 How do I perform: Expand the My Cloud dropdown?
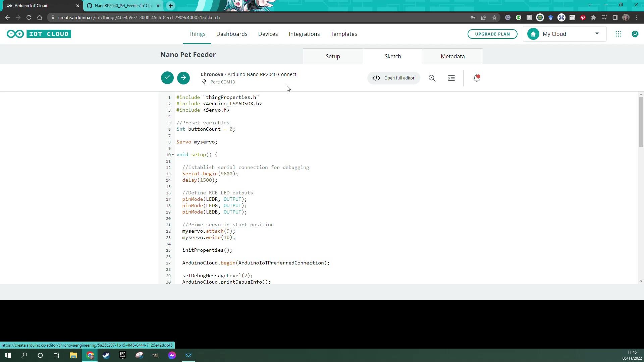point(597,34)
